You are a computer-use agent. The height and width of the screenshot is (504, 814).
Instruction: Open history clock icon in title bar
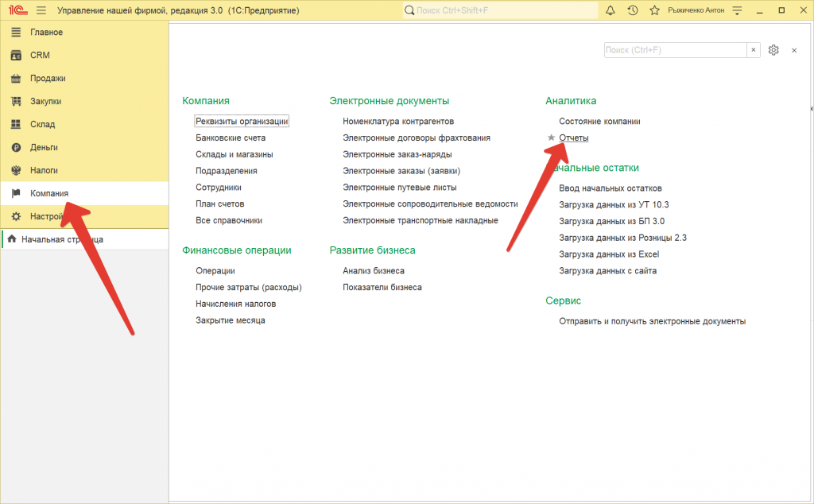click(x=632, y=10)
